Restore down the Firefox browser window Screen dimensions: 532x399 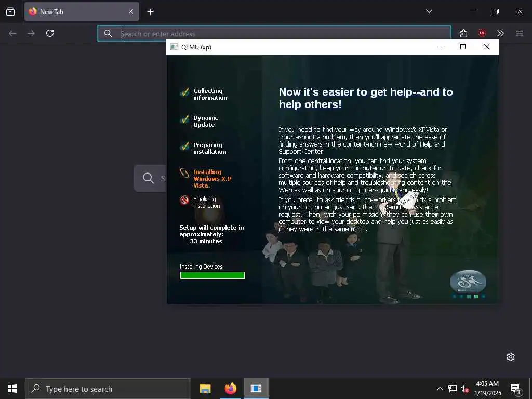tap(496, 11)
